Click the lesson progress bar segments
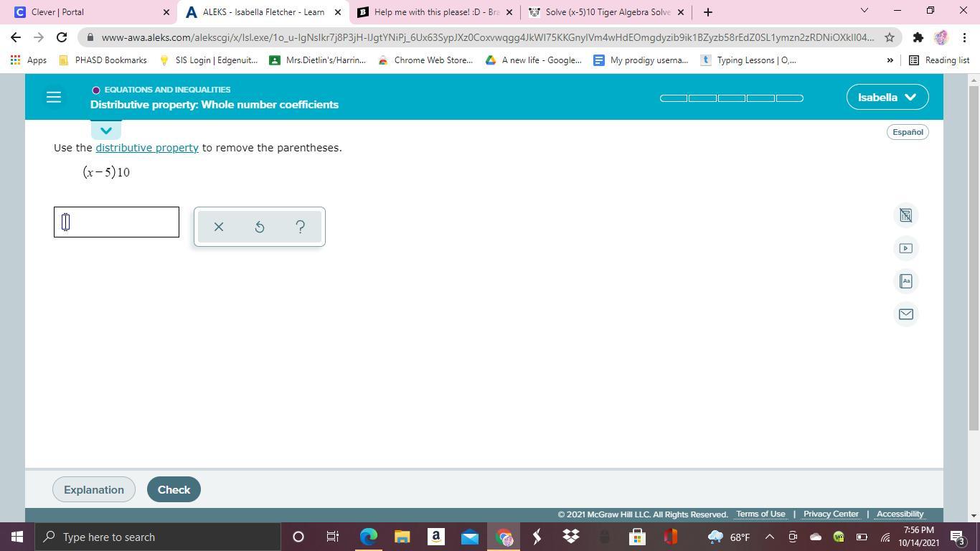This screenshot has height=551, width=980. (732, 98)
